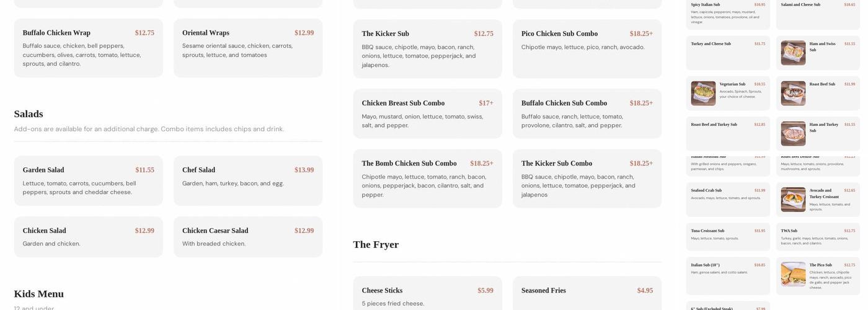Select the Chicken Caesar Salad card
Image resolution: width=868 pixels, height=310 pixels.
(248, 237)
